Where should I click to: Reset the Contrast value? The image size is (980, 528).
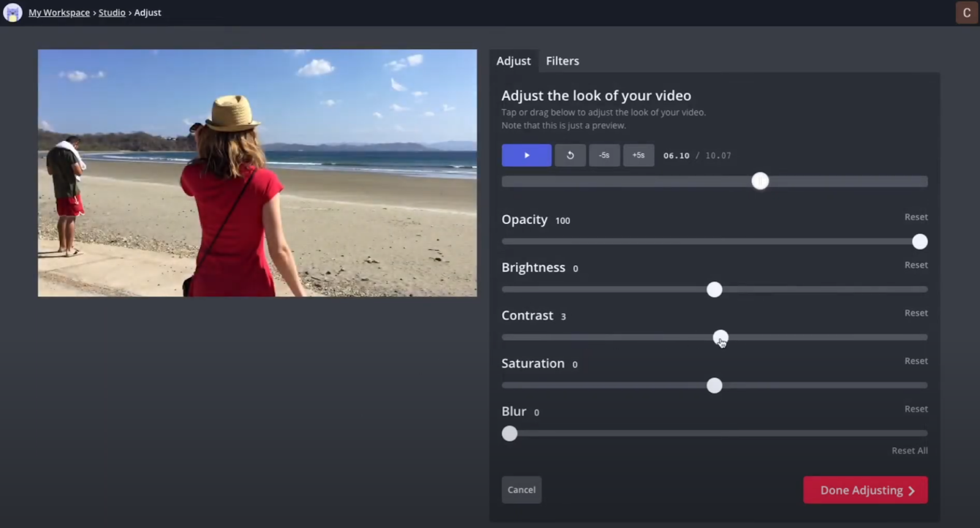coord(916,313)
